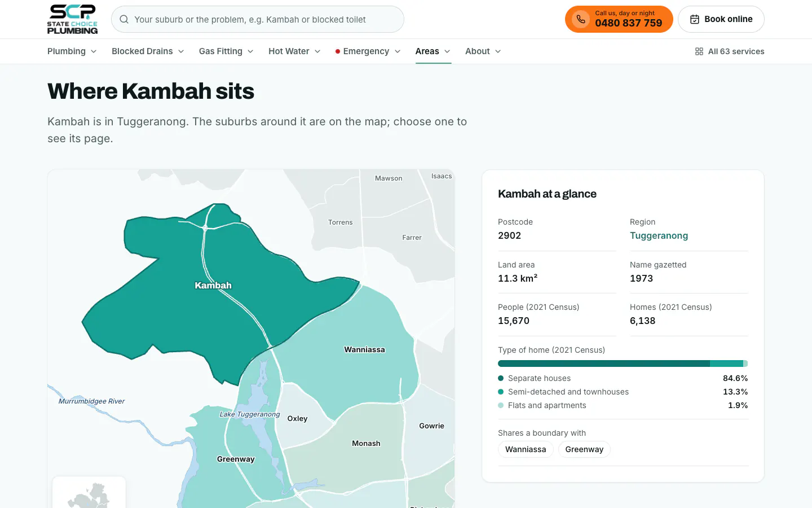Open the Gas Fitting menu item
Image resolution: width=812 pixels, height=508 pixels.
[x=226, y=51]
